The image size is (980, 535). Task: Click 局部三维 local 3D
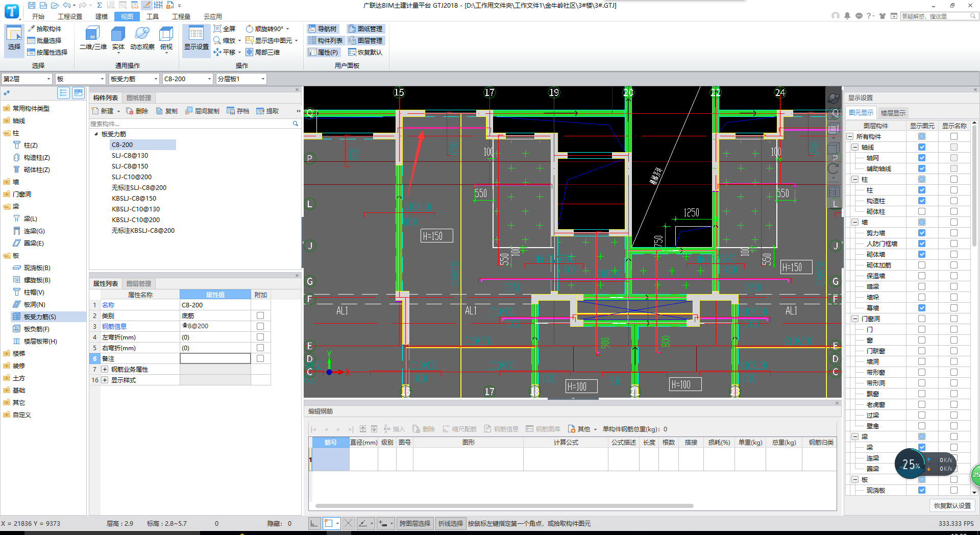point(263,52)
